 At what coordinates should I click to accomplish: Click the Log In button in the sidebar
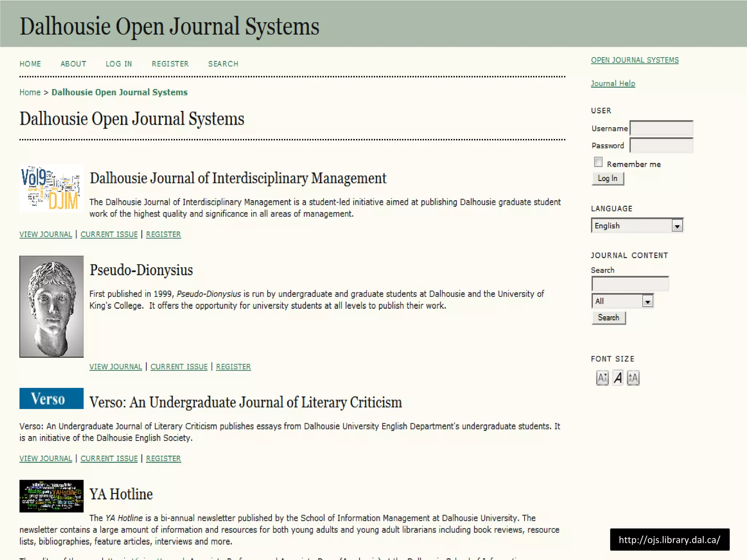coord(608,179)
